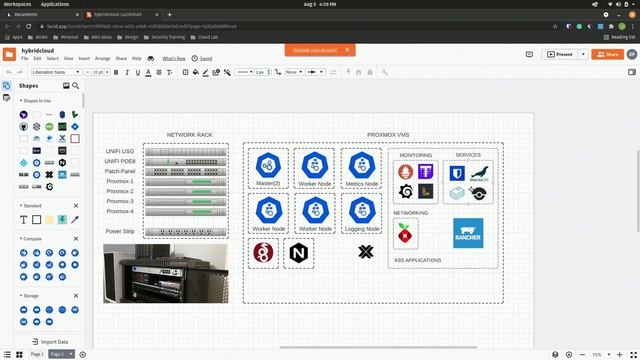Open the Select menu
The width and height of the screenshot is (640, 360).
[x=52, y=58]
